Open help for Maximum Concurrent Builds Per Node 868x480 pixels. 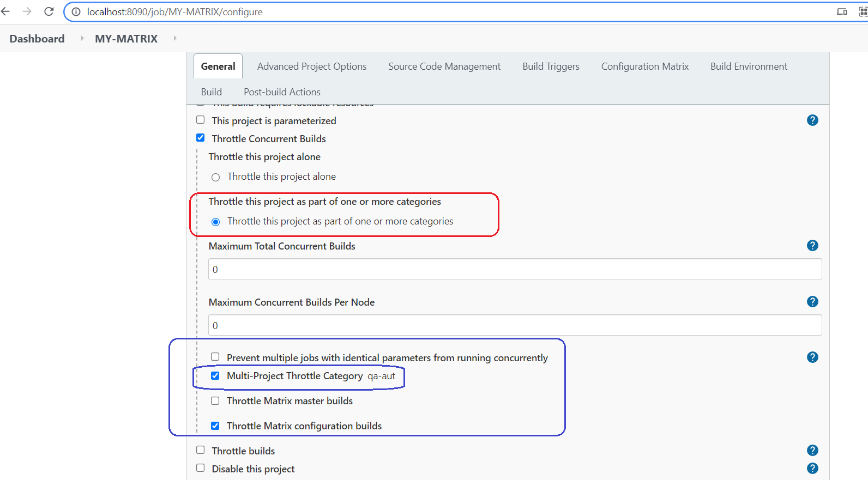click(x=812, y=302)
